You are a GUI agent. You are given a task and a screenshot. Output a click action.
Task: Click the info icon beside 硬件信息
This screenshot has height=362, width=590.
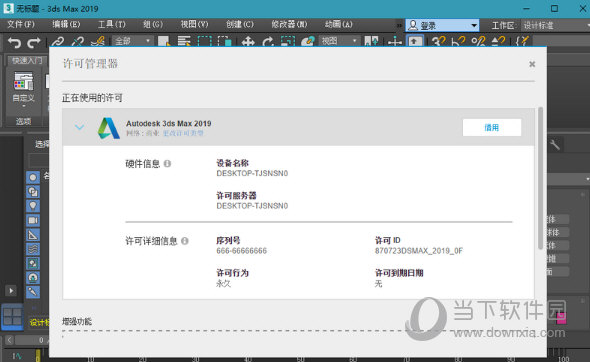pos(167,164)
